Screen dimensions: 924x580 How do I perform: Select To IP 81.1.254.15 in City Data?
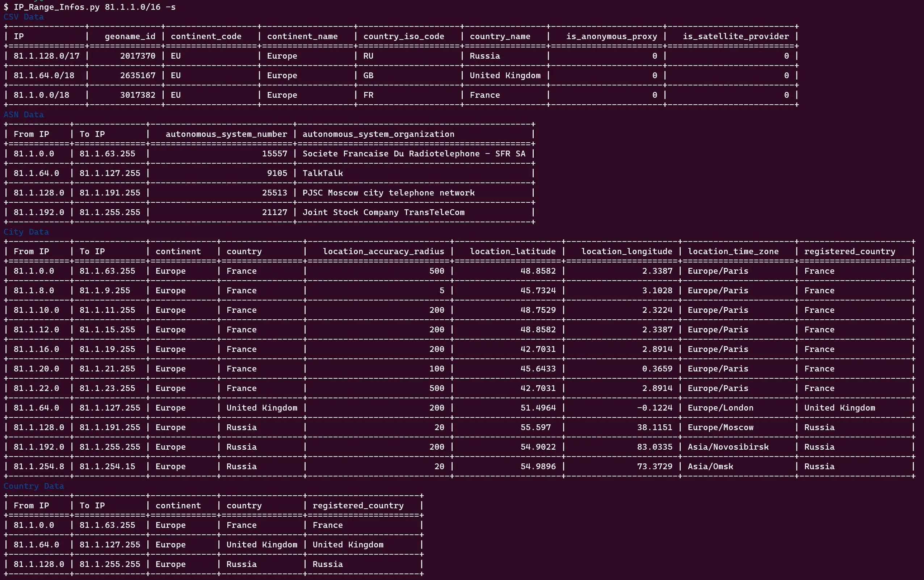coord(108,467)
